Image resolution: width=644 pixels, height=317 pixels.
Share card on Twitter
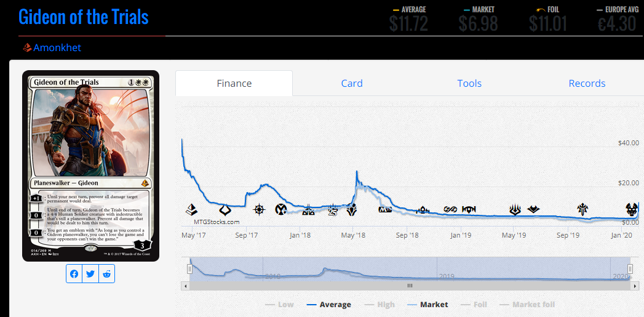coord(90,274)
